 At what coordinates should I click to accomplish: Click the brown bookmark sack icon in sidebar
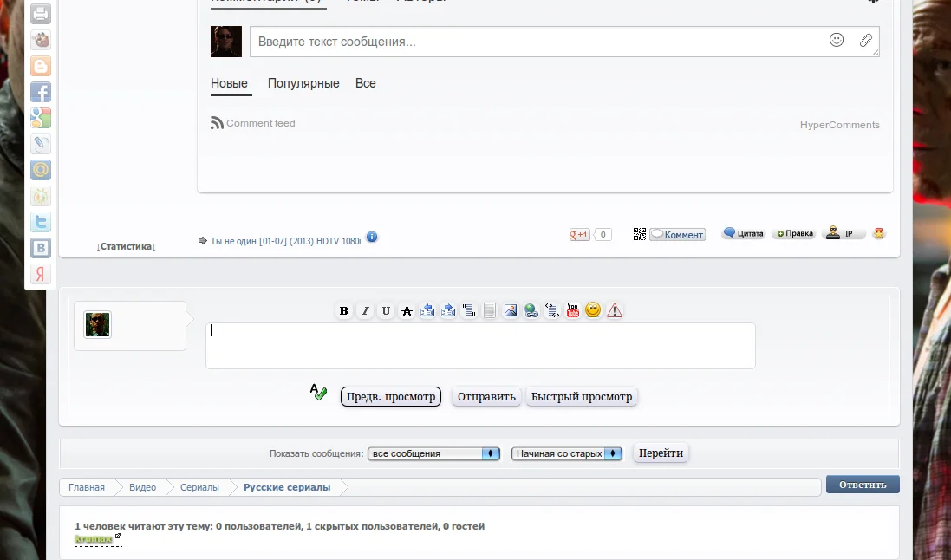[41, 39]
